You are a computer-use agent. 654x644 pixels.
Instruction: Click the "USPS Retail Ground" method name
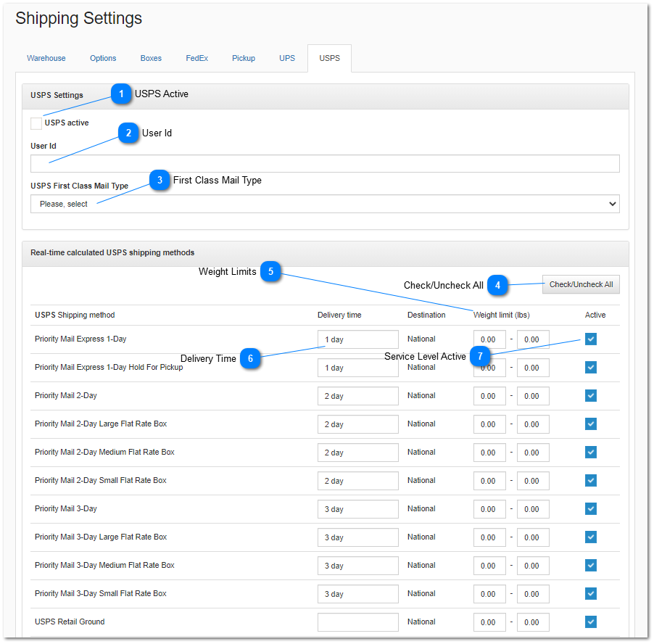70,622
